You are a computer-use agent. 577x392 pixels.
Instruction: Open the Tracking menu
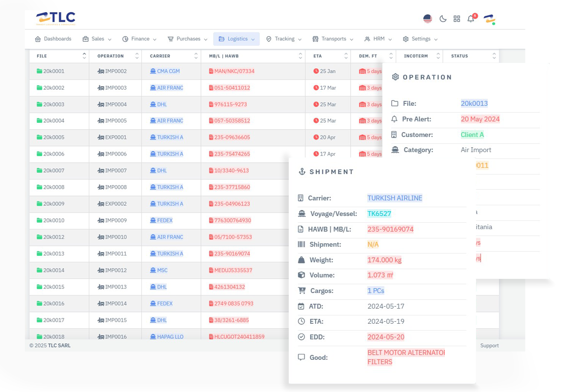click(x=283, y=39)
